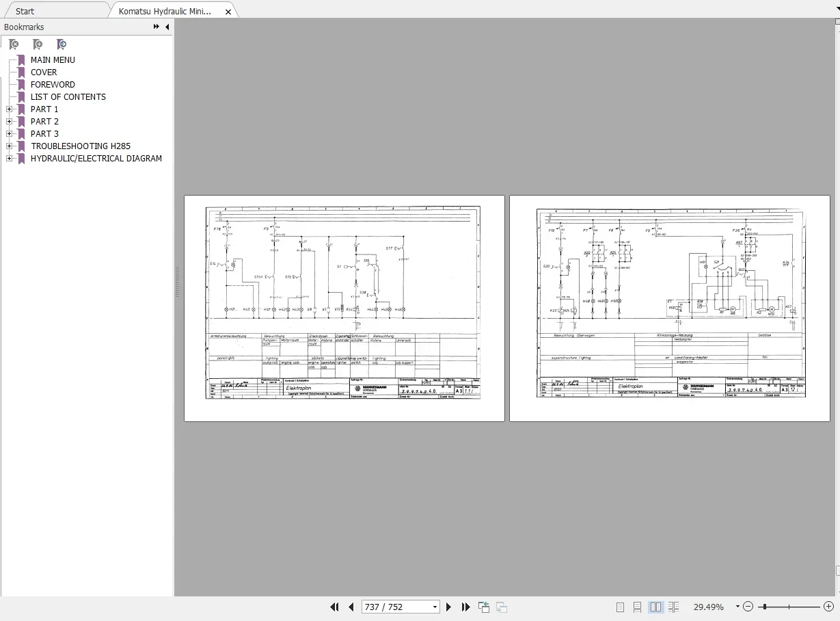This screenshot has width=840, height=621.
Task: Expand the PART 1 bookmark
Action: (x=10, y=109)
